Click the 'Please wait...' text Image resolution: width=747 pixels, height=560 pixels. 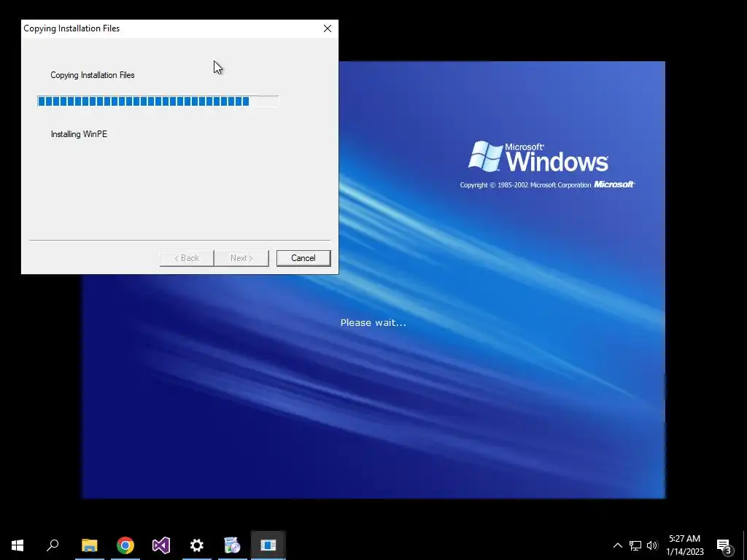[373, 323]
